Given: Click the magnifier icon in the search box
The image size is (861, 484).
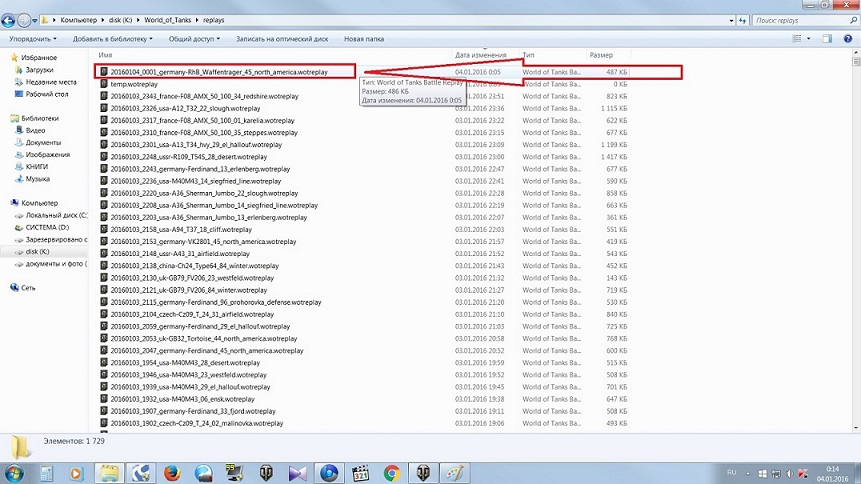Looking at the screenshot, I should [x=853, y=20].
